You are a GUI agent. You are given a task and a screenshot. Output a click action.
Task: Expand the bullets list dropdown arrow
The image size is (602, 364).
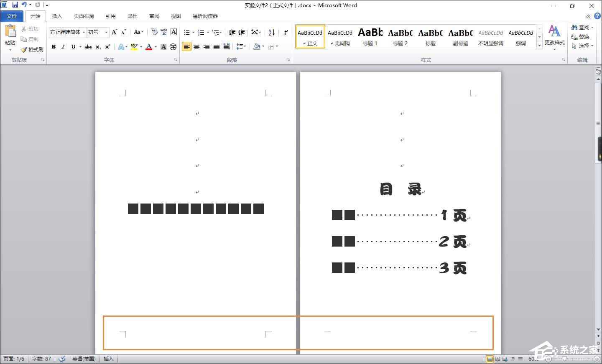pos(193,32)
